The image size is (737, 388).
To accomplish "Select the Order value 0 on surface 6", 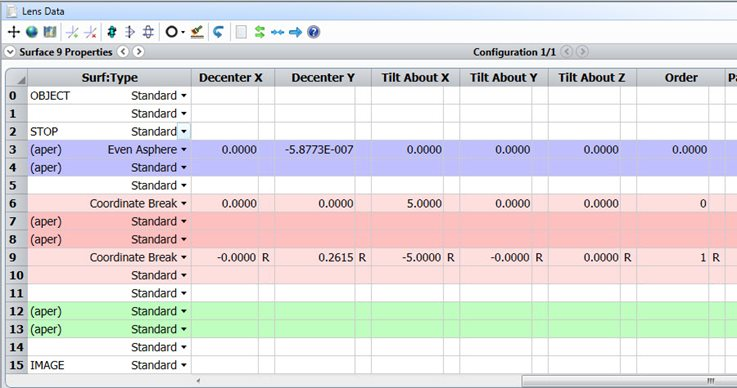I will click(673, 204).
